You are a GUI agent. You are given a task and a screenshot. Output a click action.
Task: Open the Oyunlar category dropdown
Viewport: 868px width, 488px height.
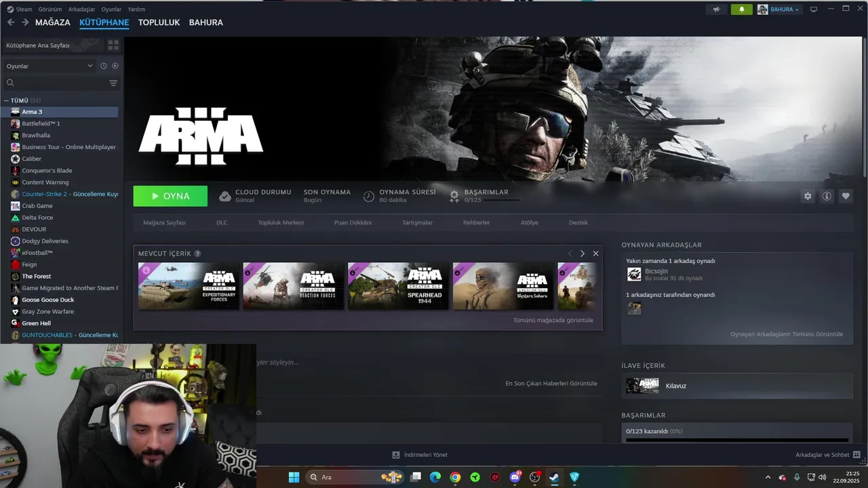[50, 66]
